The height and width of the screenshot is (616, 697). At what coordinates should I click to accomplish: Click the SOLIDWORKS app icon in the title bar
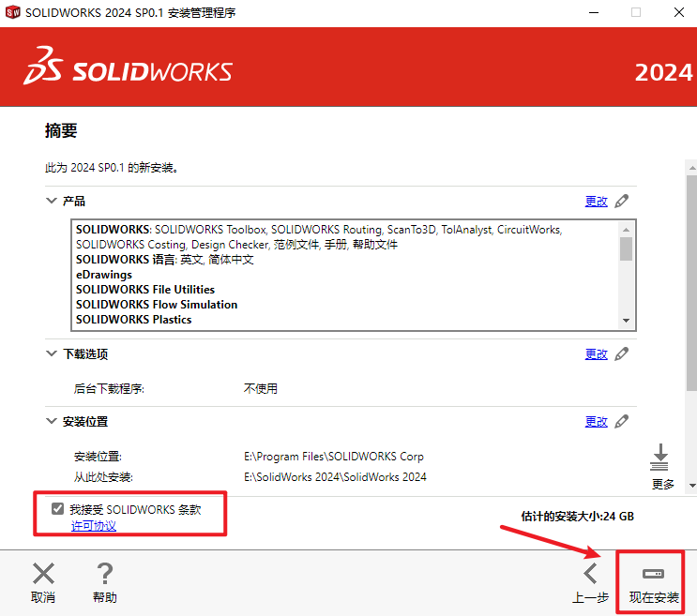coord(12,12)
